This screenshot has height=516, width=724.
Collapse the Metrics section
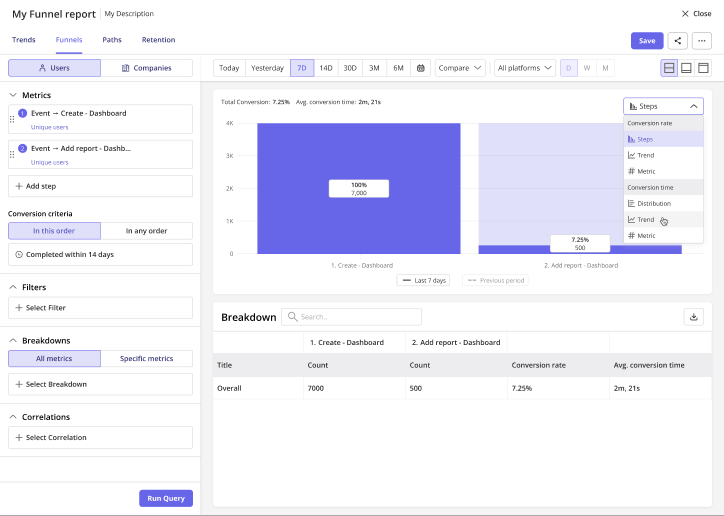click(x=13, y=95)
